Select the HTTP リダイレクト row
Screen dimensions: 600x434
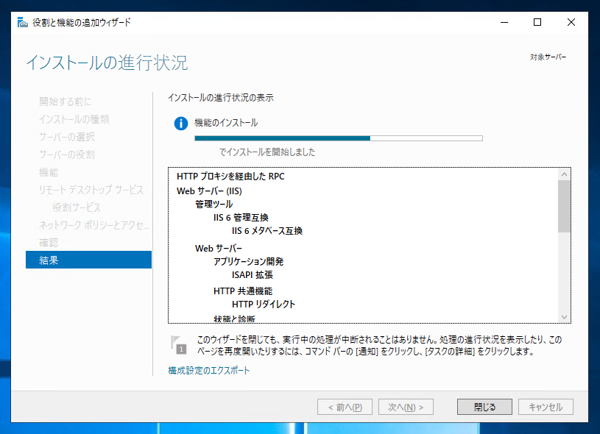pyautogui.click(x=263, y=304)
